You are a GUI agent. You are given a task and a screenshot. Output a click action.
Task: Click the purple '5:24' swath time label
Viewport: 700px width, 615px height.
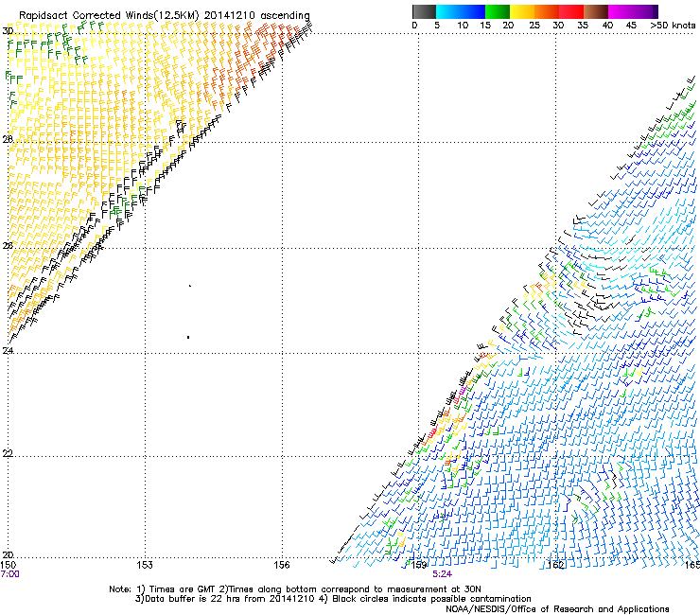pyautogui.click(x=442, y=574)
